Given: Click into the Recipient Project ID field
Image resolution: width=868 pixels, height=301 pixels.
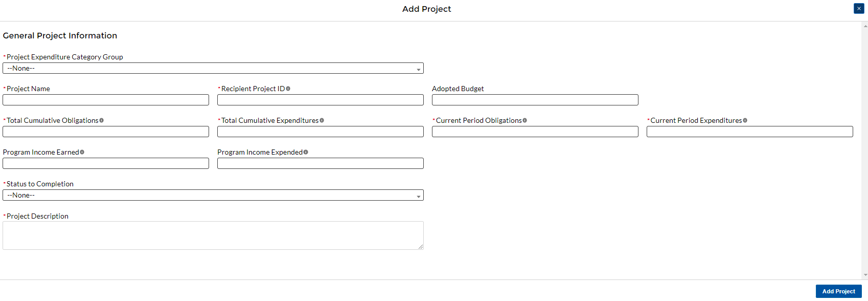Looking at the screenshot, I should click(x=321, y=100).
